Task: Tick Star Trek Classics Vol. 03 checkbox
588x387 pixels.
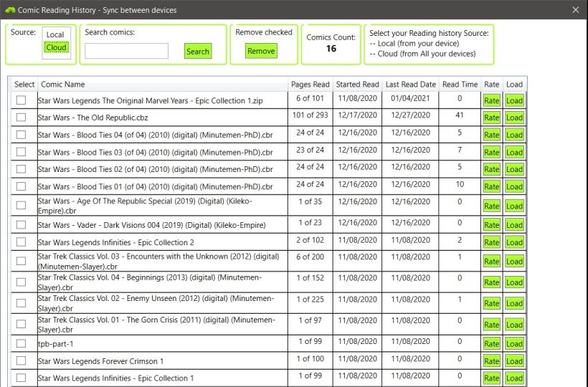Action: click(21, 261)
